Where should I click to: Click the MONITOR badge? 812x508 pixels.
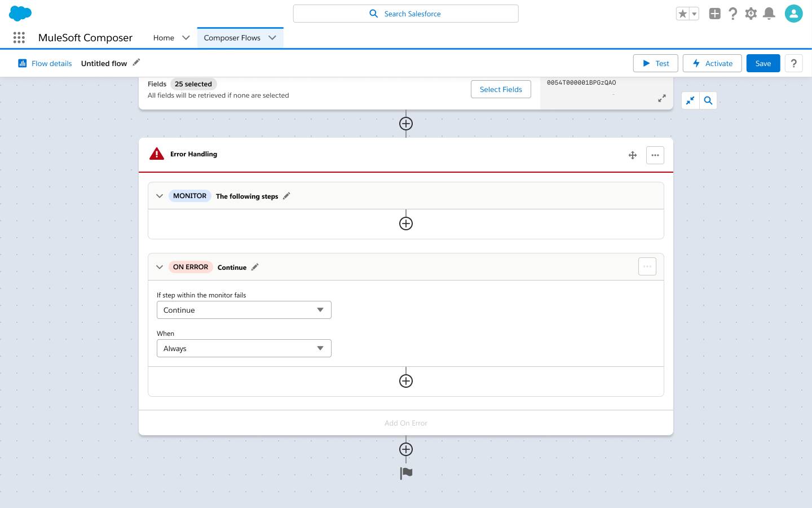[189, 196]
